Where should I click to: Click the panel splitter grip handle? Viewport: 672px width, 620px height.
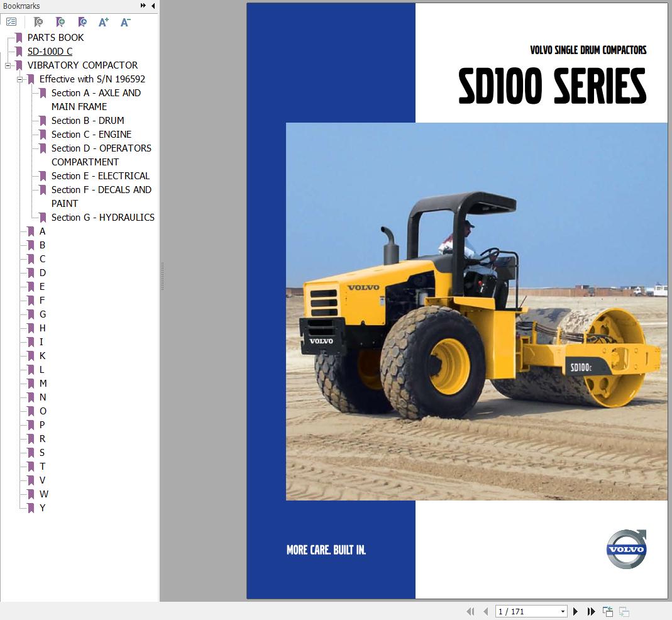pos(162,276)
